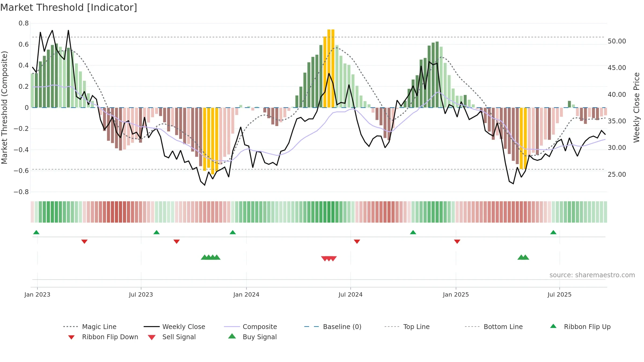Screen dimensions: 644x362
Task: Click the Jul 2024 x-axis label
Action: [350, 294]
